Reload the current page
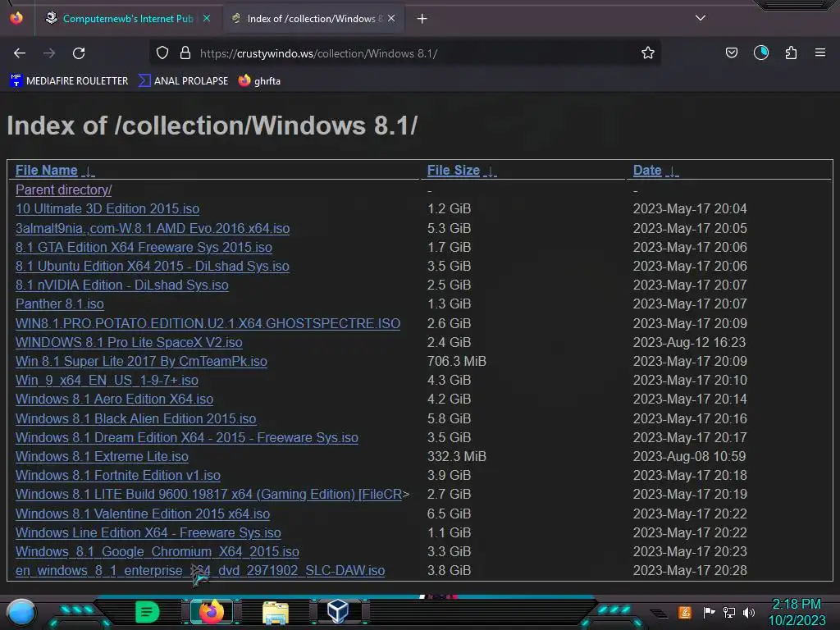Image resolution: width=840 pixels, height=630 pixels. [x=79, y=53]
